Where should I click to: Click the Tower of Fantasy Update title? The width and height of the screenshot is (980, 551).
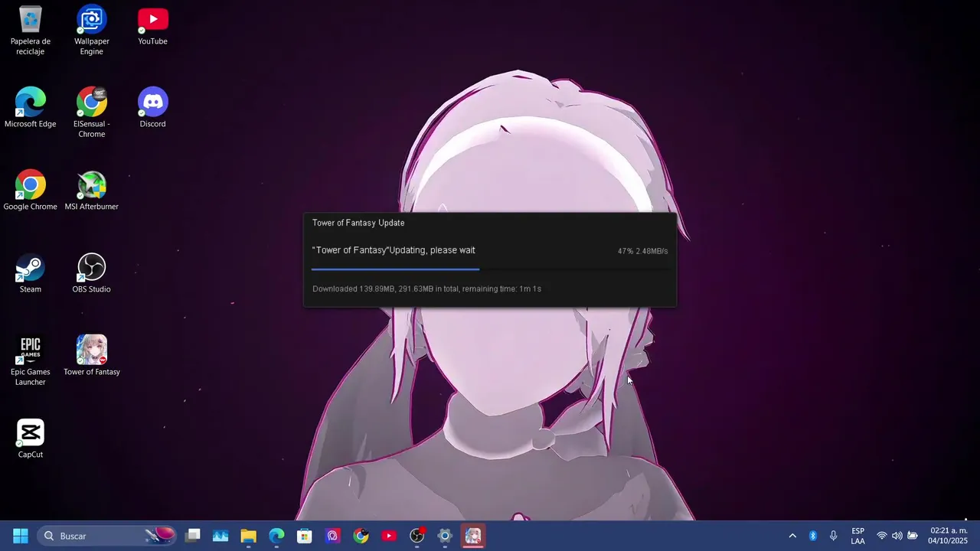click(x=358, y=223)
